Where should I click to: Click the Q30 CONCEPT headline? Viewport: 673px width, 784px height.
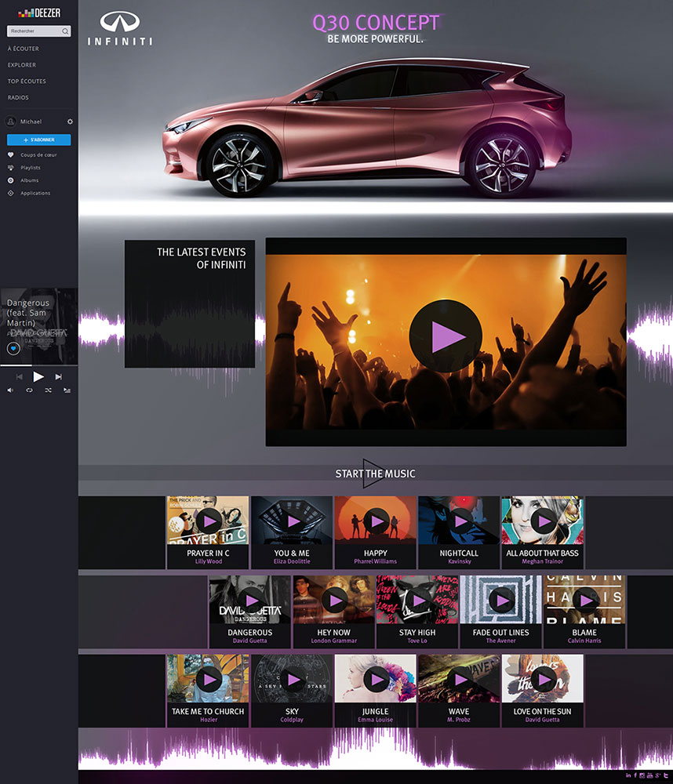click(376, 23)
